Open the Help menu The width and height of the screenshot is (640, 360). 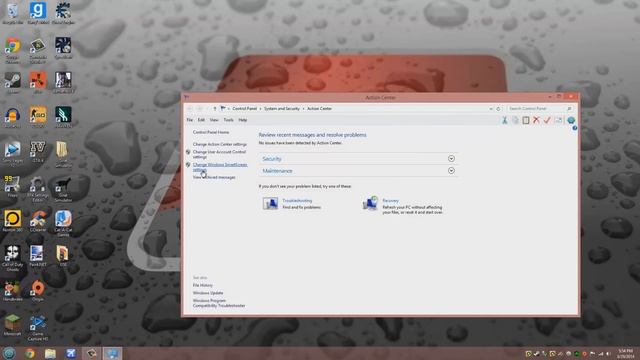point(242,120)
